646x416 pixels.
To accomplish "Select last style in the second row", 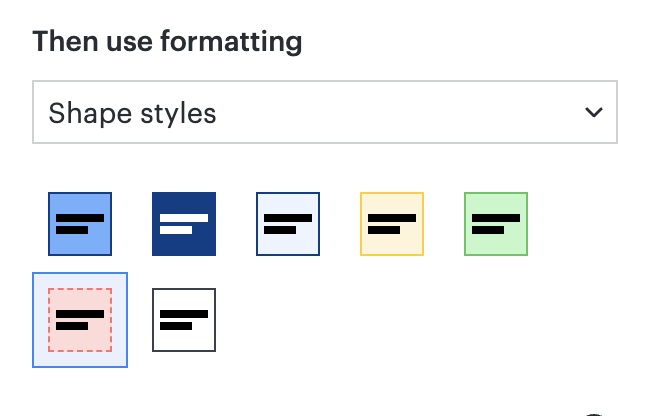I will [x=184, y=320].
